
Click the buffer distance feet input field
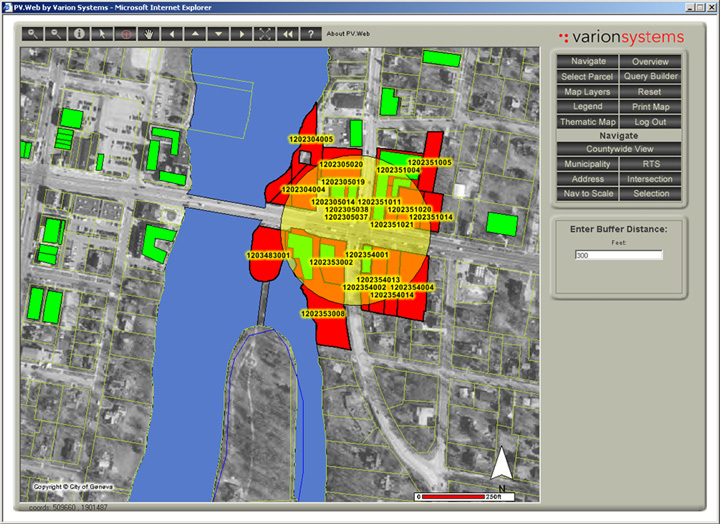(x=619, y=255)
